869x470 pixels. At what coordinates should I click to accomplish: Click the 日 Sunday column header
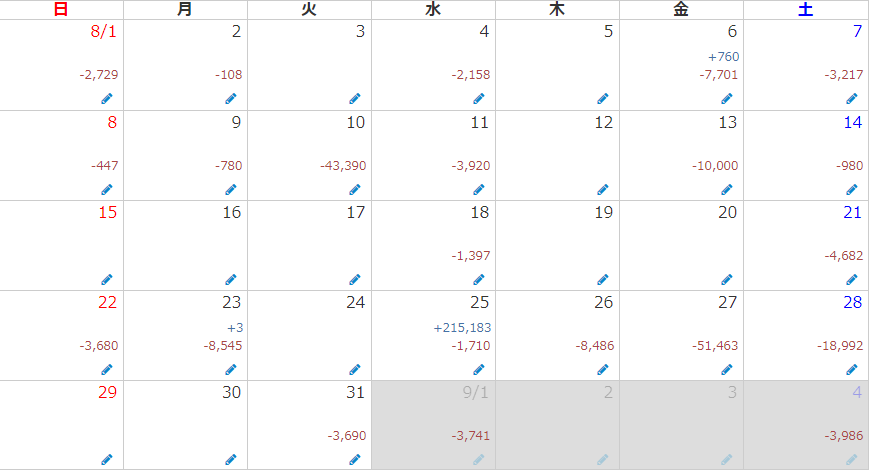(x=61, y=9)
